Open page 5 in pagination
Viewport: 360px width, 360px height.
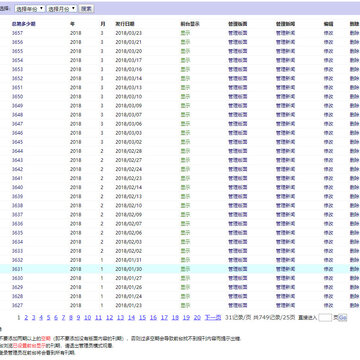(48, 318)
